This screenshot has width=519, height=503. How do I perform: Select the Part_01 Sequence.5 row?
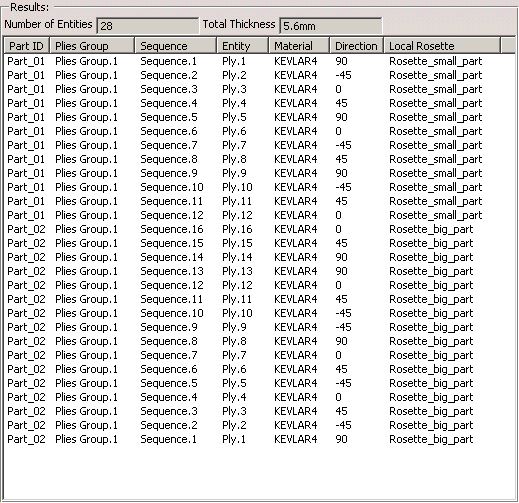(259, 117)
